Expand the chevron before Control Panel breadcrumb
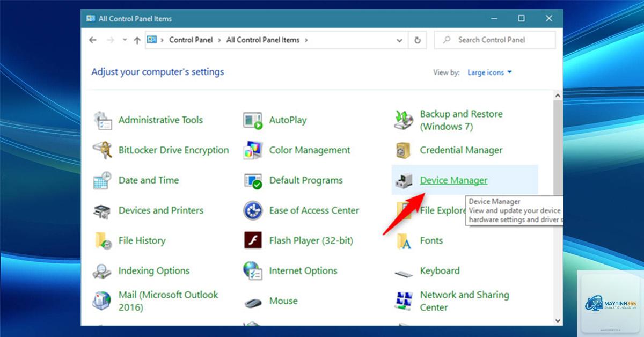This screenshot has width=644, height=337. pyautogui.click(x=162, y=40)
